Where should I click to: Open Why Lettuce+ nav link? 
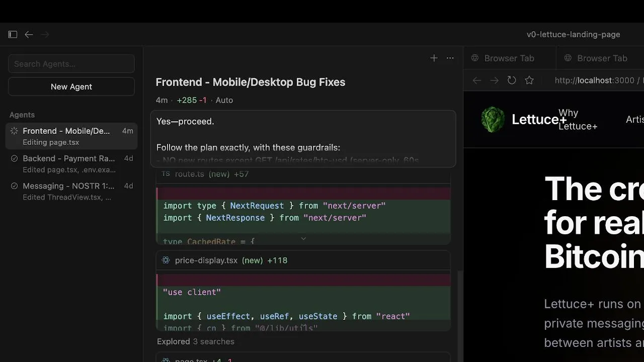pyautogui.click(x=578, y=119)
